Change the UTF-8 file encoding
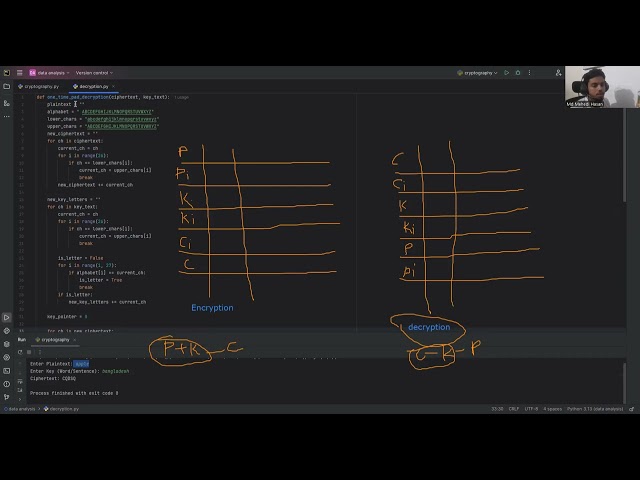 pyautogui.click(x=531, y=409)
